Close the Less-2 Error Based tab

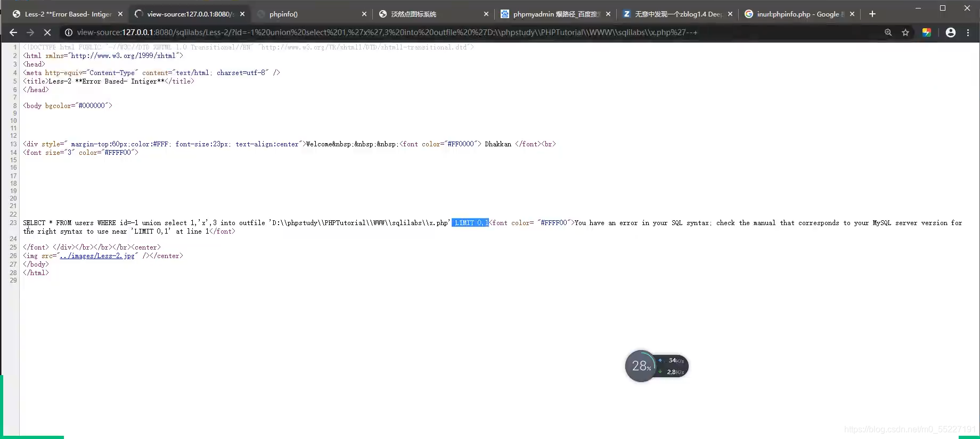tap(120, 14)
